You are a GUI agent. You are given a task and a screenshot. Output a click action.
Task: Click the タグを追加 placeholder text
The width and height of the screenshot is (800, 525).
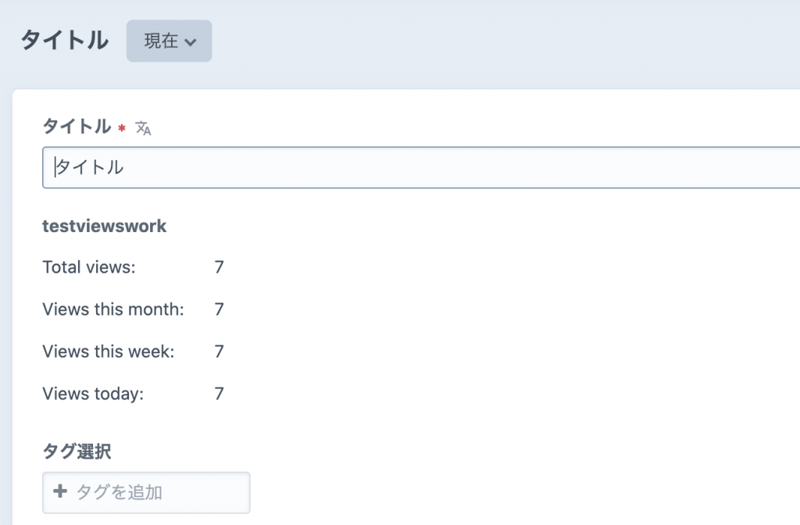(x=119, y=492)
